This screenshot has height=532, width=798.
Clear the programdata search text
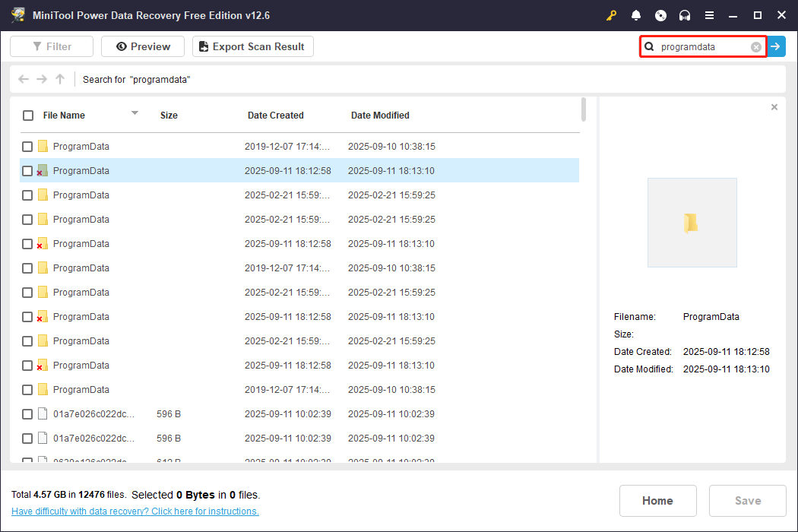pos(756,47)
